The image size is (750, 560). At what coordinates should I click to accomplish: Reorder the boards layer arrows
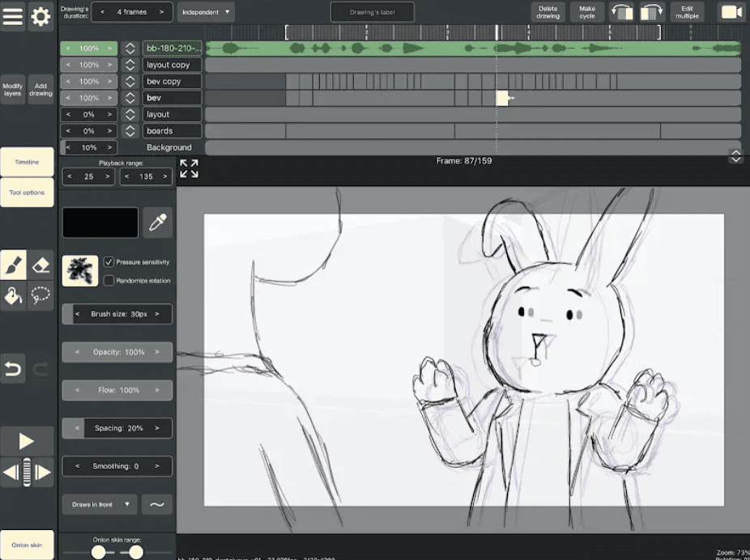coord(130,131)
